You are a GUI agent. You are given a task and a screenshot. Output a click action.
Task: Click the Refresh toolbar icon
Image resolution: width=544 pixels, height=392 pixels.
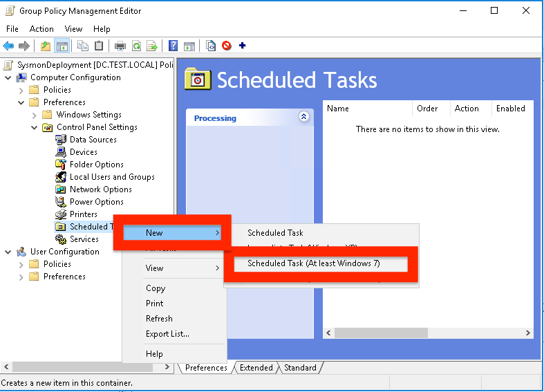coord(137,46)
